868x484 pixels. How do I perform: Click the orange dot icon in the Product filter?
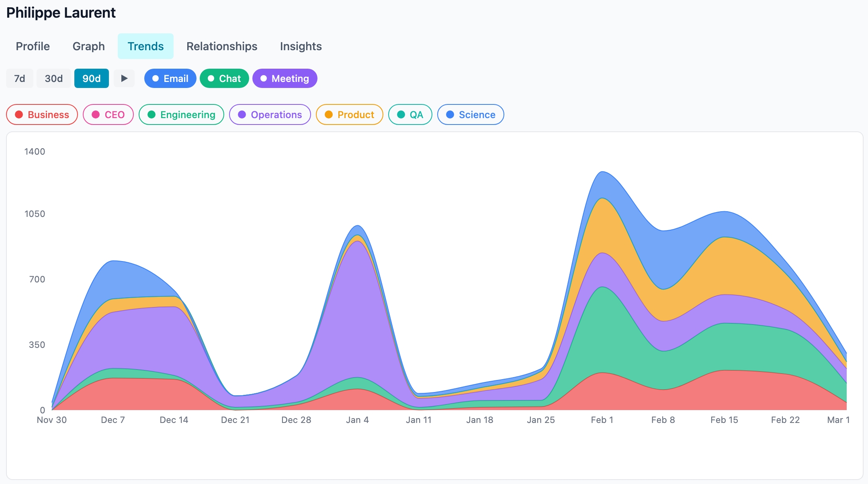tap(329, 114)
